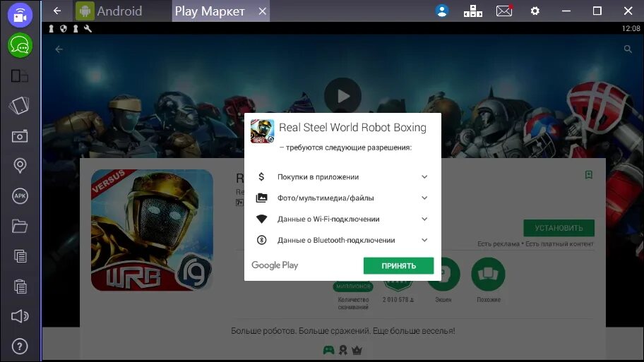Expand Данные о Wi-Fi-подключении permission

[x=342, y=219]
